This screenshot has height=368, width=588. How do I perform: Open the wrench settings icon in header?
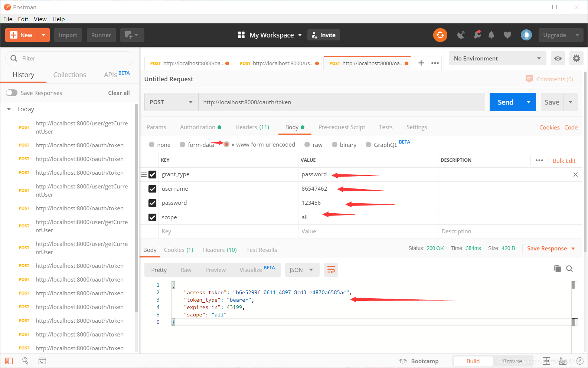477,35
